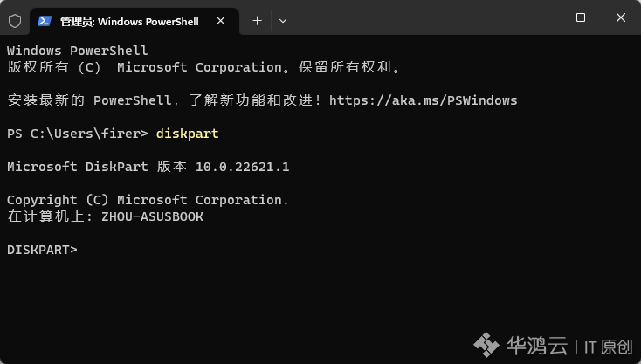The height and width of the screenshot is (364, 641).
Task: Click the Copyright (C) Microsoft Corporation. line
Action: 148,200
